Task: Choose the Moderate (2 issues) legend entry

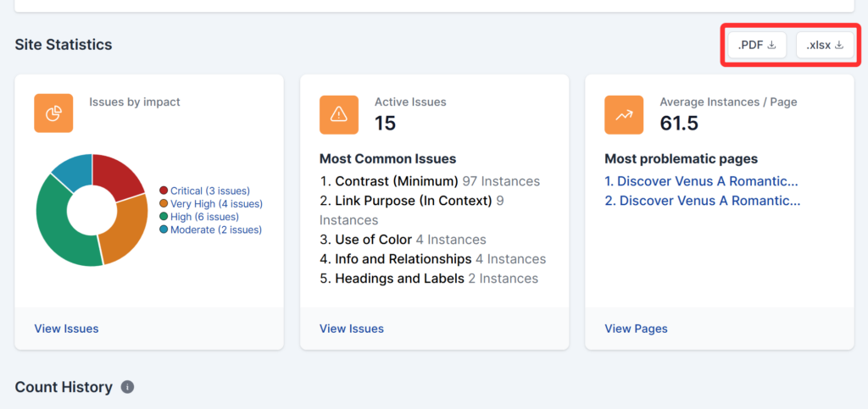Action: click(215, 229)
